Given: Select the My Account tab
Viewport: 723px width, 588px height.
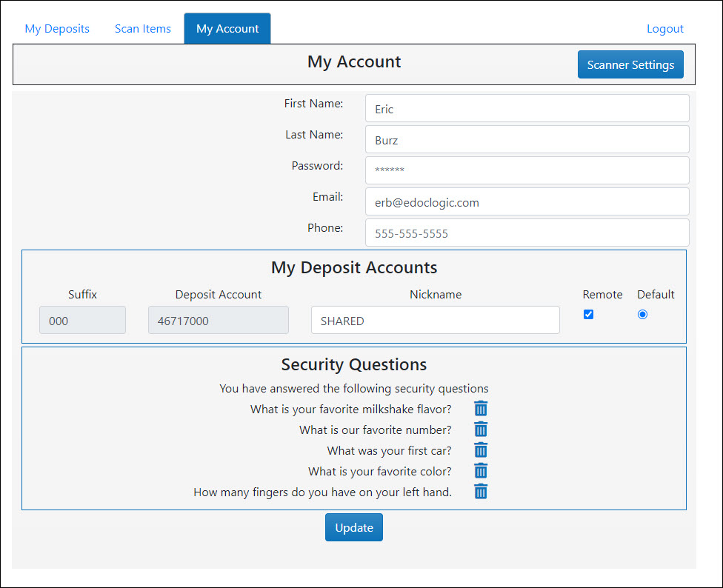Looking at the screenshot, I should (227, 28).
